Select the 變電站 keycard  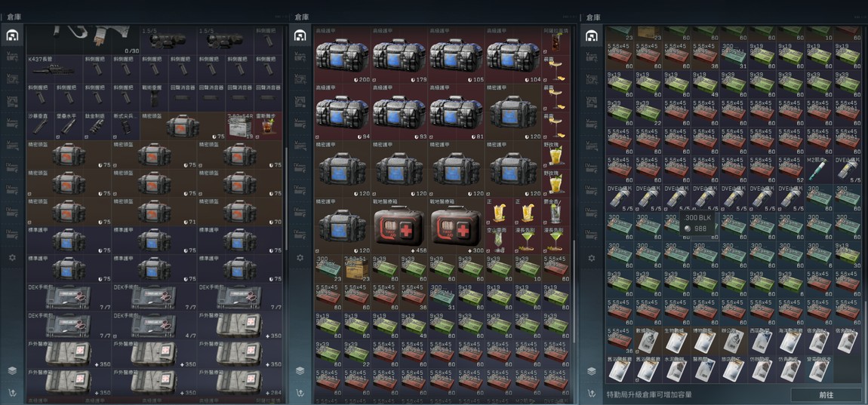pos(819,369)
